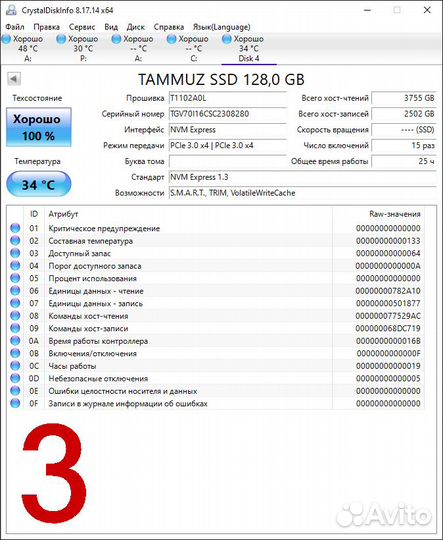Select the 48 °C disk tab
Viewport: 443px width, 540px height.
28,49
